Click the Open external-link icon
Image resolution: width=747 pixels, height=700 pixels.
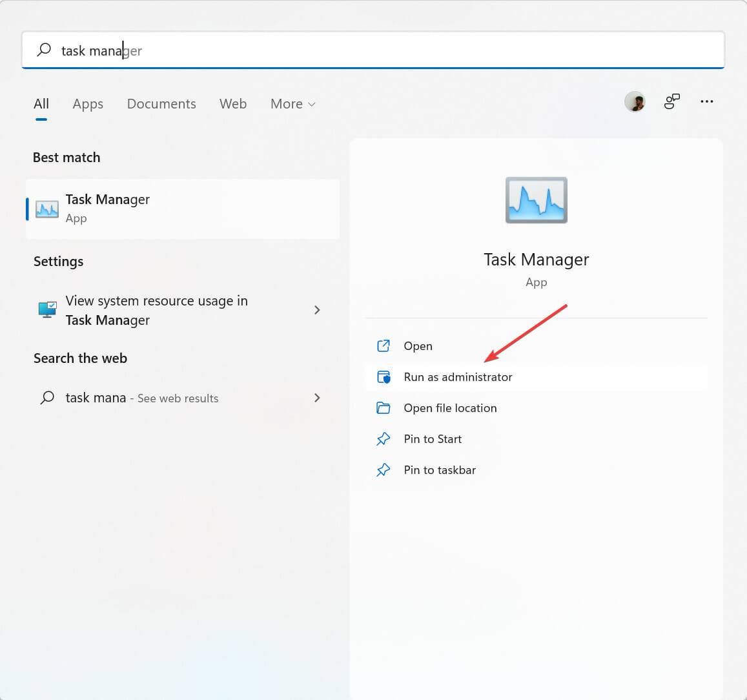tap(384, 345)
